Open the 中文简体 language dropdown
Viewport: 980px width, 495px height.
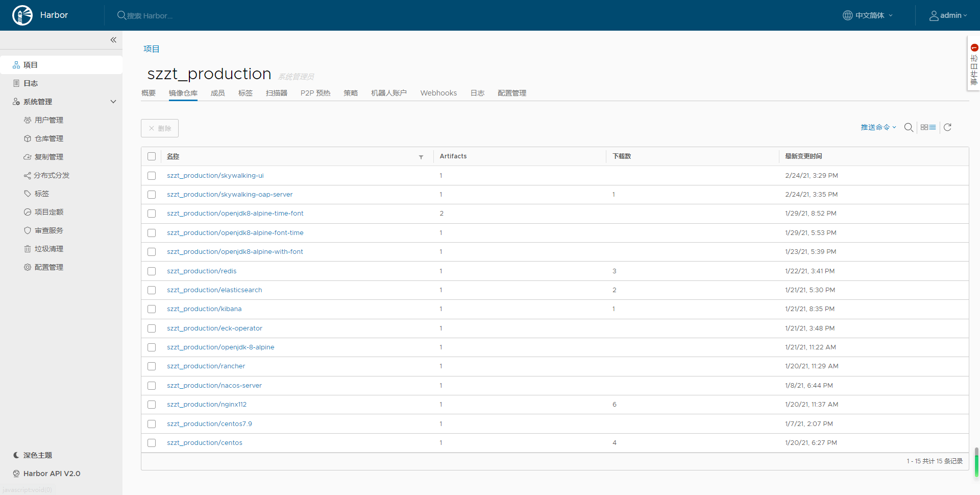[x=868, y=15]
